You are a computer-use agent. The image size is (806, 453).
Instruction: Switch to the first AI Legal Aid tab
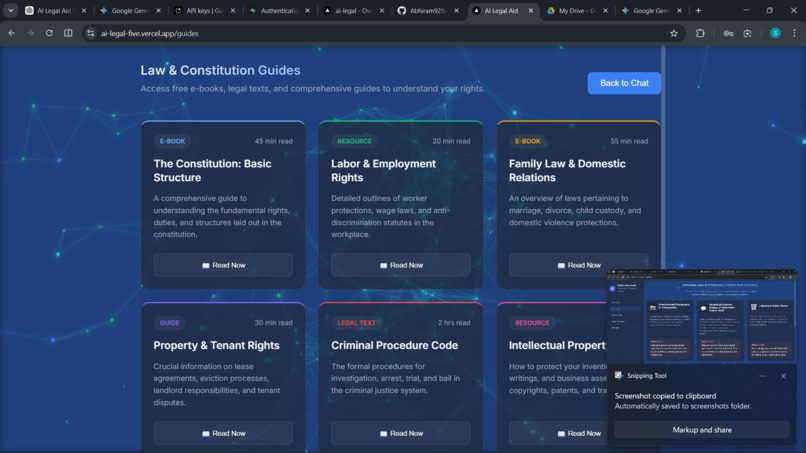pos(54,10)
